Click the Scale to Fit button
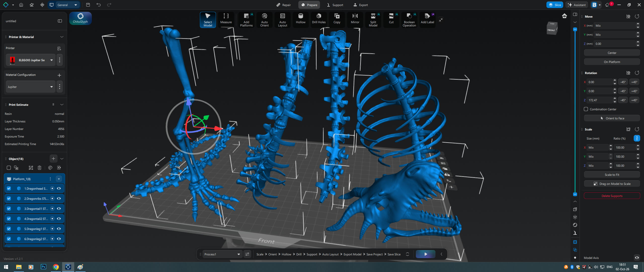Screen dimensions: 644x272 point(612,175)
